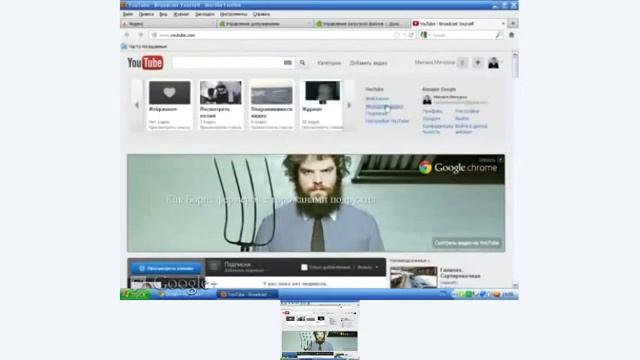Open the Правка menu in Firefox
This screenshot has height=360, width=640.
146,14
